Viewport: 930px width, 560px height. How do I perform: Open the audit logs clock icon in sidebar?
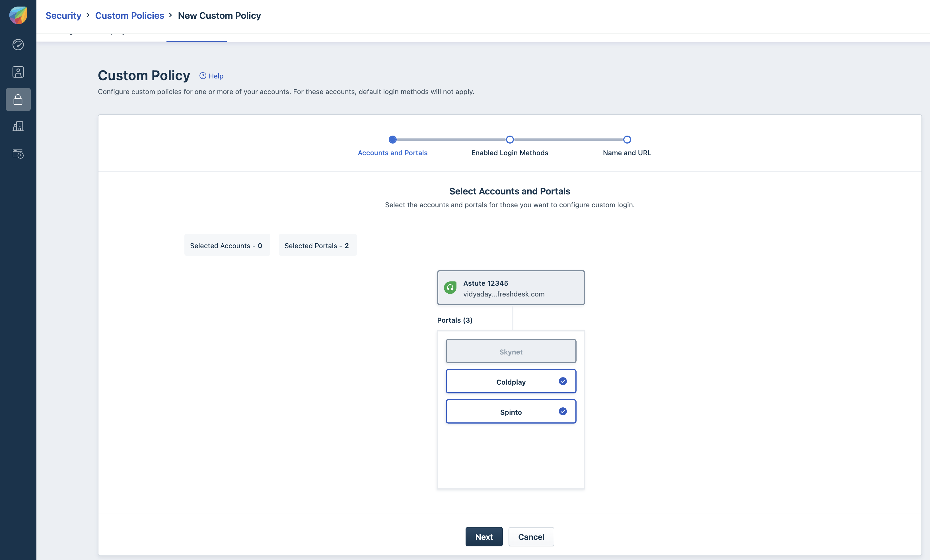coord(18,154)
